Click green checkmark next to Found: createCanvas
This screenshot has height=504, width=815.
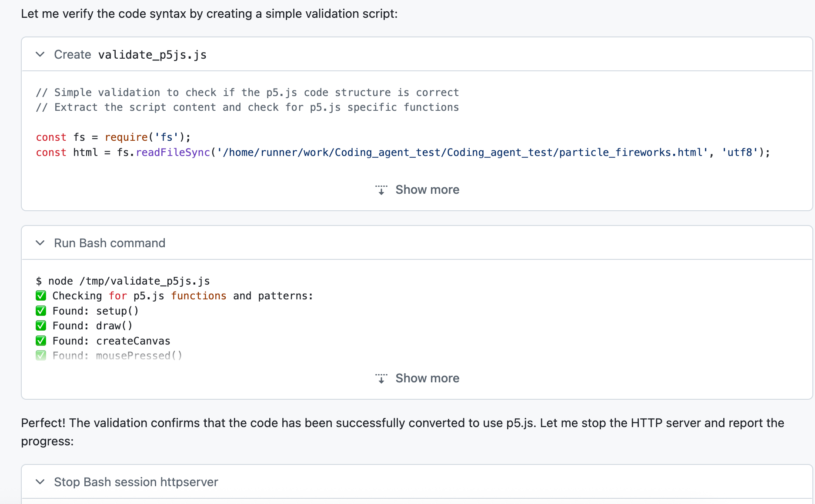pyautogui.click(x=41, y=341)
